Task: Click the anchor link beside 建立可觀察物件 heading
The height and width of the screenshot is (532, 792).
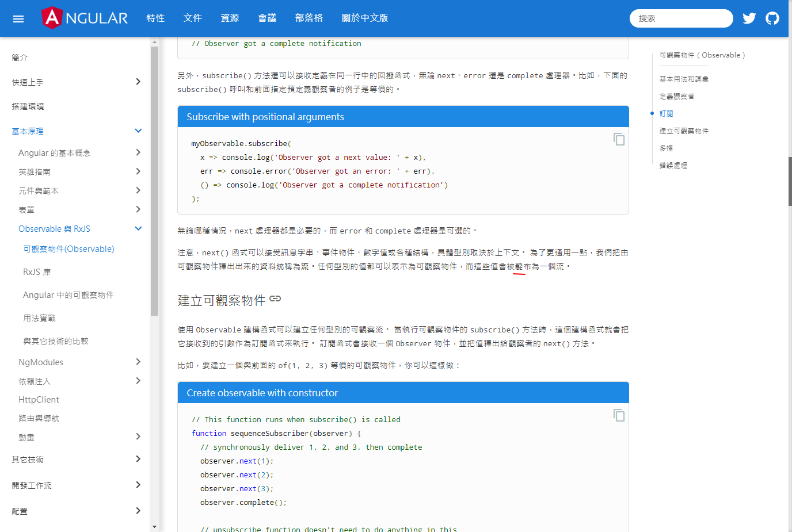Action: click(x=275, y=299)
